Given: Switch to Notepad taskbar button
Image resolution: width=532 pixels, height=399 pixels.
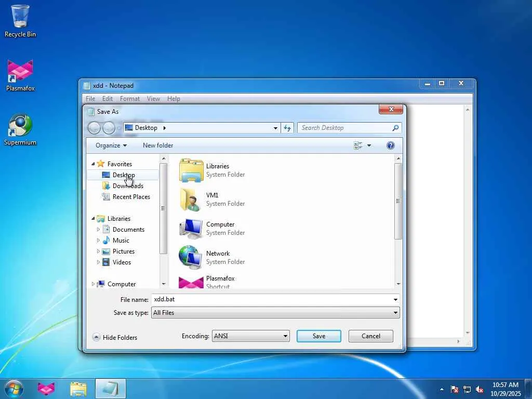Looking at the screenshot, I should point(111,389).
